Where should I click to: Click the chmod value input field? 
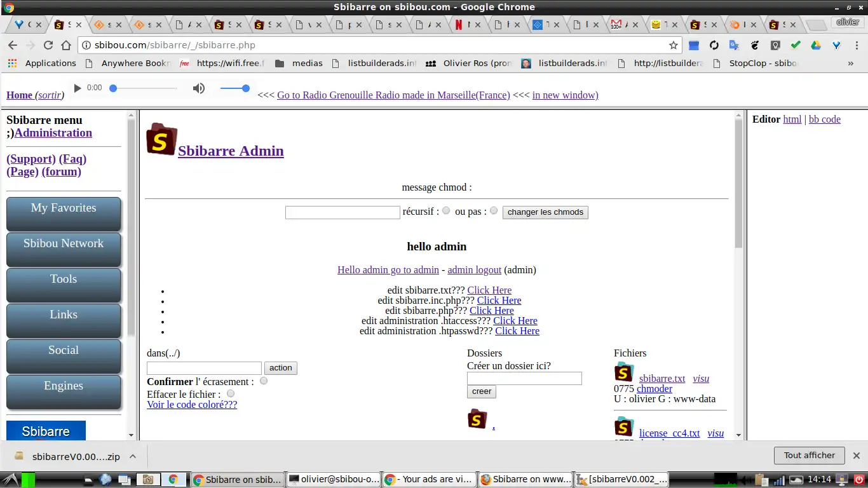click(x=342, y=212)
